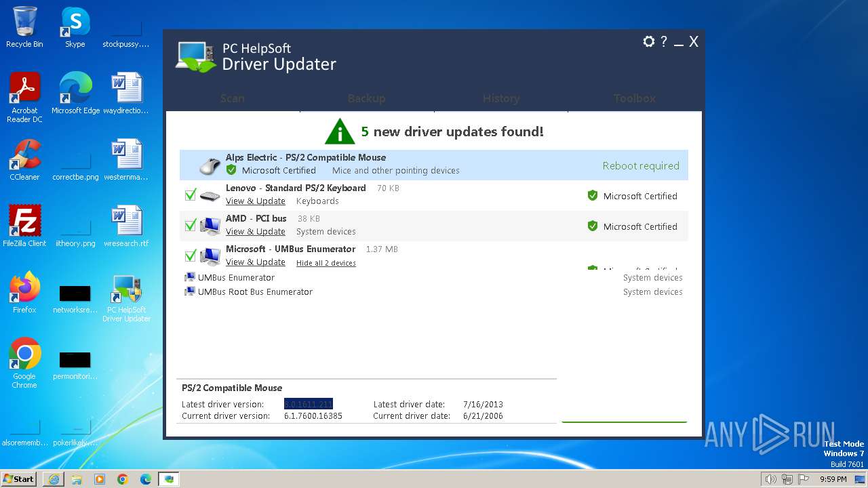Image resolution: width=868 pixels, height=488 pixels.
Task: Open Recycle Bin on desktop
Action: pyautogui.click(x=24, y=28)
